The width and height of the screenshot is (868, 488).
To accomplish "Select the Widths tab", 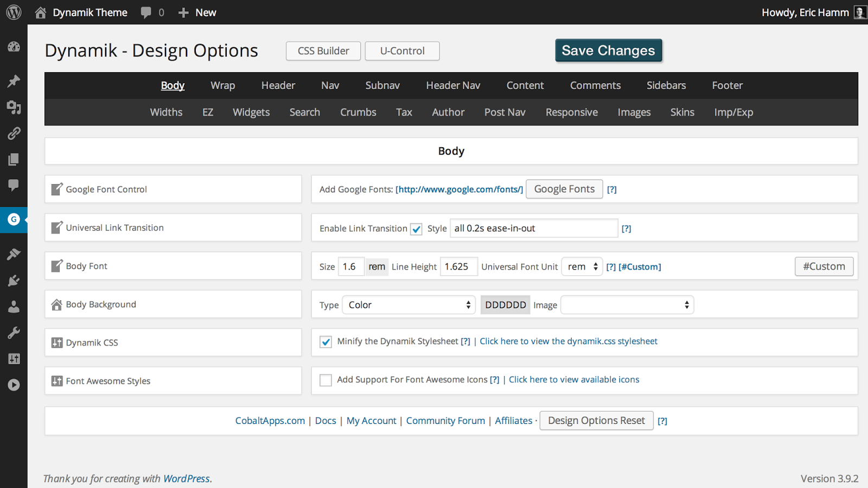I will [x=166, y=112].
